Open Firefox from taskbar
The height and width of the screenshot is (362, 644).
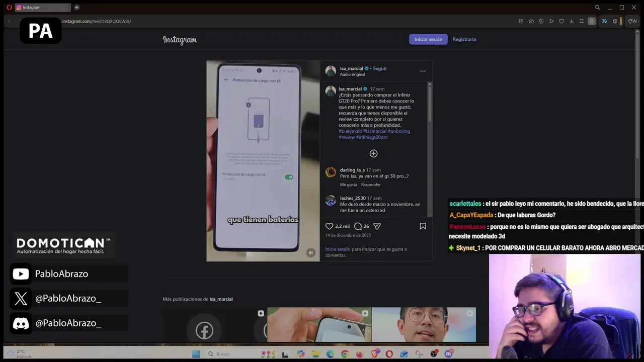click(359, 354)
